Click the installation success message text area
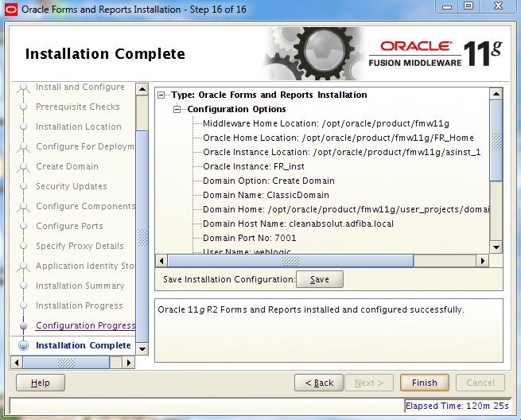Viewport: 521px width, 420px height. 329,326
